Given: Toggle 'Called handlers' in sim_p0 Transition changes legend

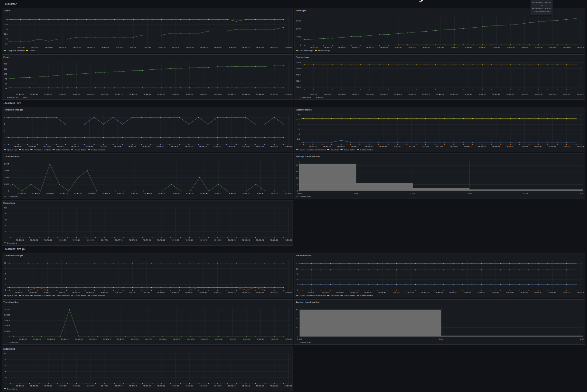Looking at the screenshot, I should [x=63, y=296].
